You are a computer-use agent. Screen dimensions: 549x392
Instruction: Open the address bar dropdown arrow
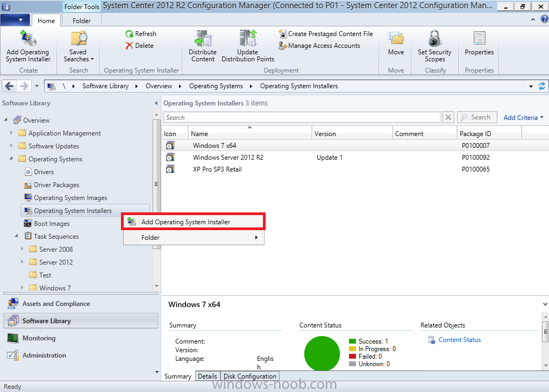(x=531, y=86)
